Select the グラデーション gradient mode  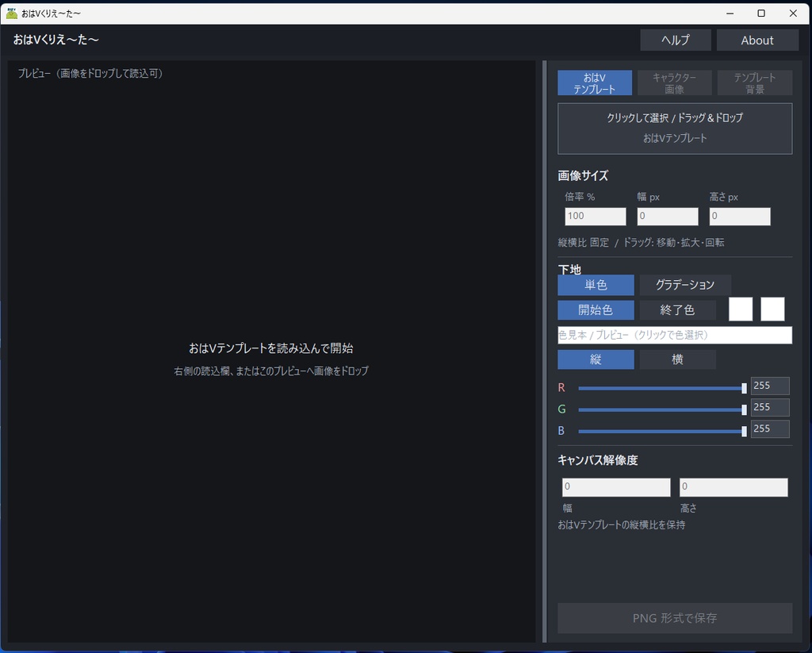pos(684,285)
